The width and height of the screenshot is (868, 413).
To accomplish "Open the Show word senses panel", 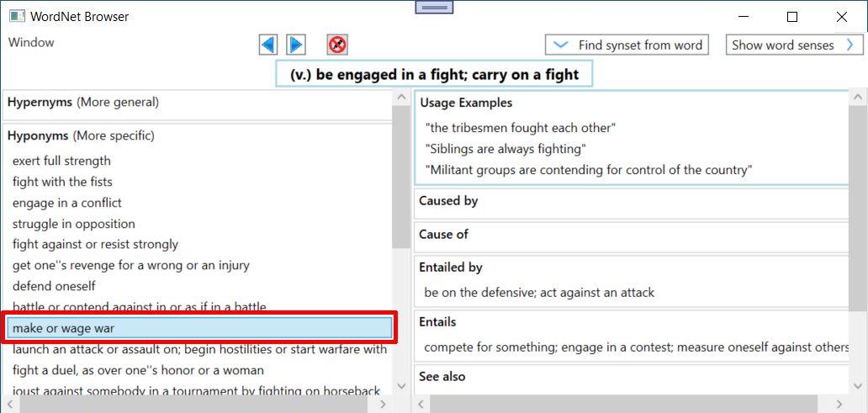I will tap(794, 45).
